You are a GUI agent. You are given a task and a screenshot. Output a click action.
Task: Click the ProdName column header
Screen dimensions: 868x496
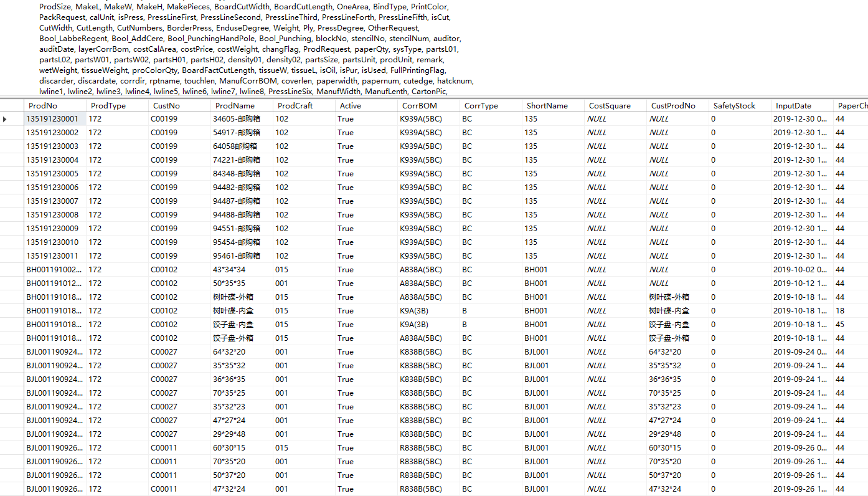pyautogui.click(x=242, y=105)
